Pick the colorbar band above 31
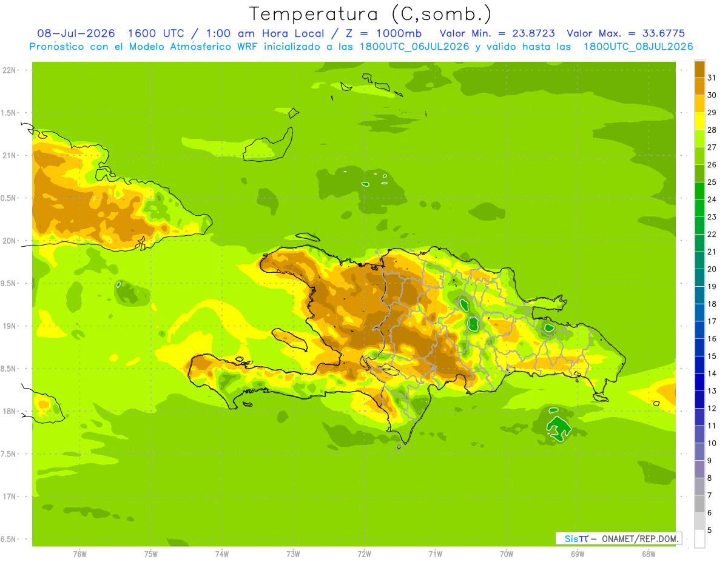Screen dimensions: 728x562 [x=699, y=70]
